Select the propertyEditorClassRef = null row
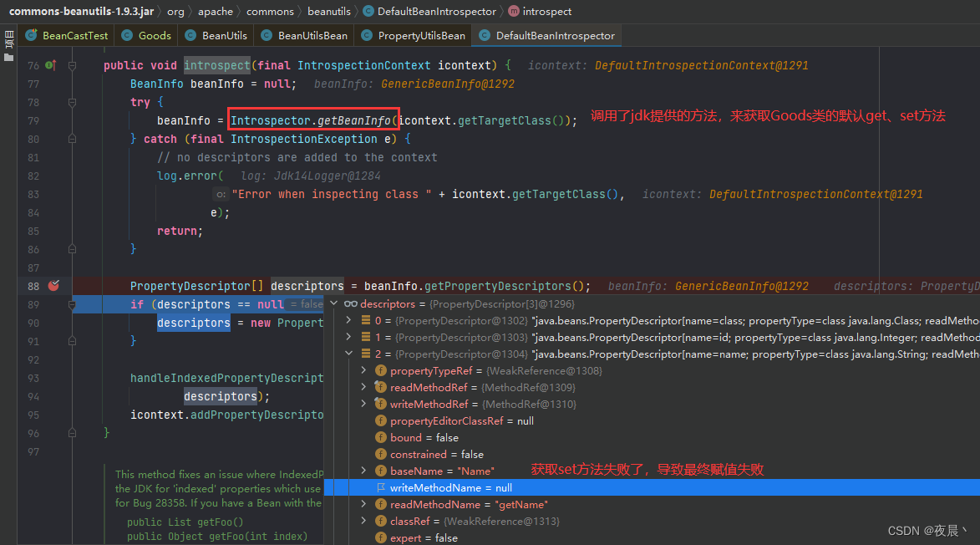The image size is (980, 545). click(652, 420)
